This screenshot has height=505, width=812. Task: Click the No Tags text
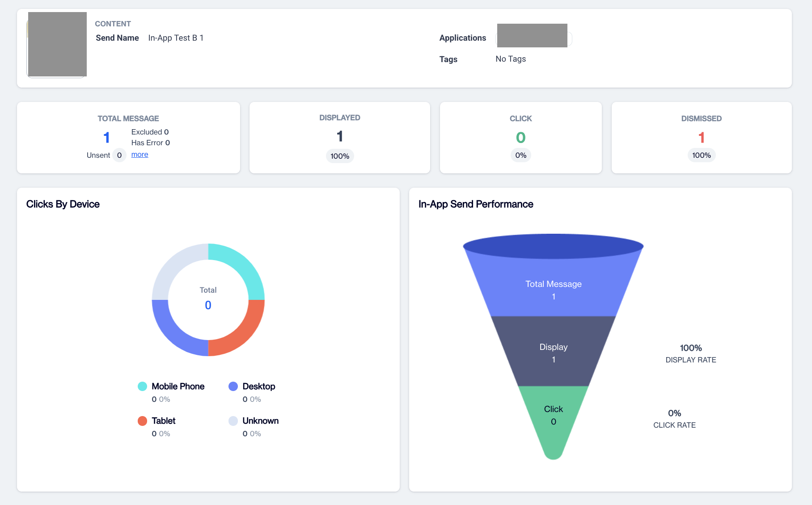pyautogui.click(x=511, y=59)
